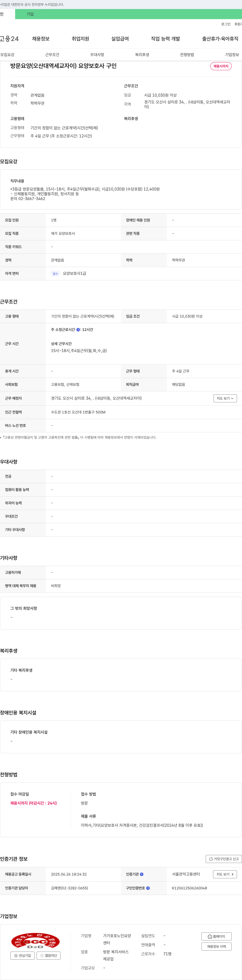This screenshot has width=242, height=980.
Task: Open 채용정보 main menu
Action: pyautogui.click(x=41, y=39)
